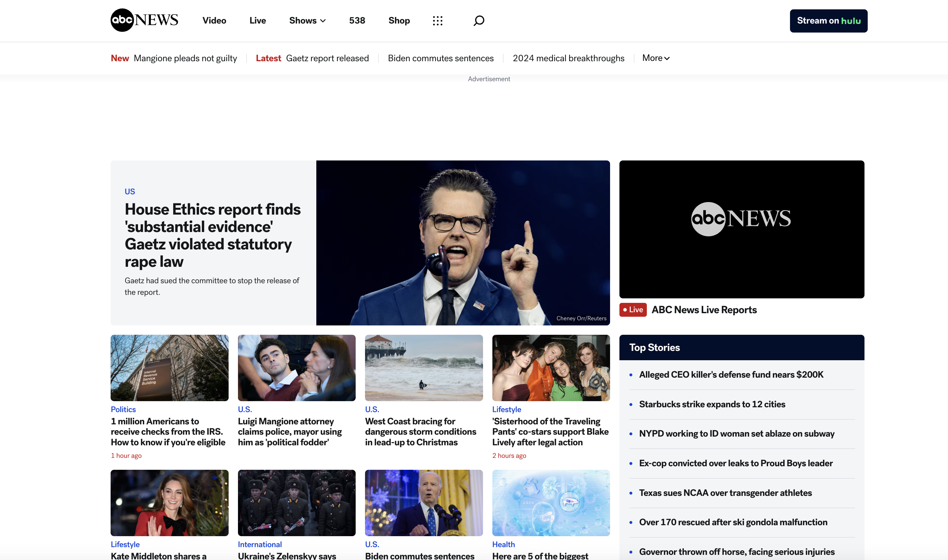The height and width of the screenshot is (560, 948).
Task: Play the ABC News live video player
Action: pos(741,229)
